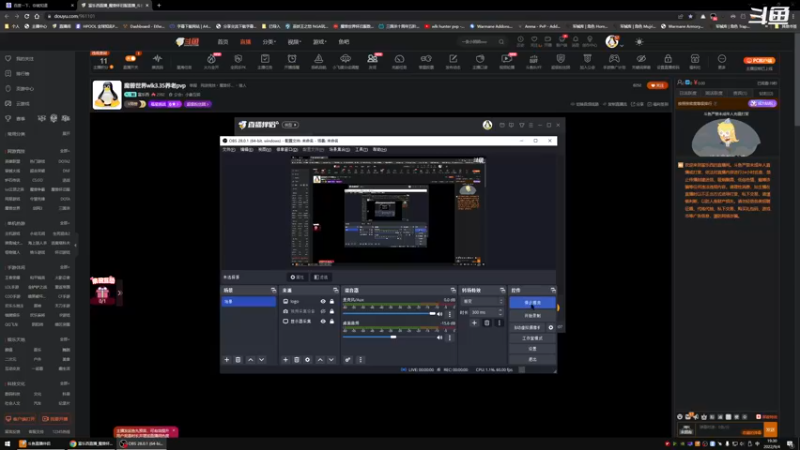Open virtual camera settings gear
The width and height of the screenshot is (800, 450).
coord(551,328)
